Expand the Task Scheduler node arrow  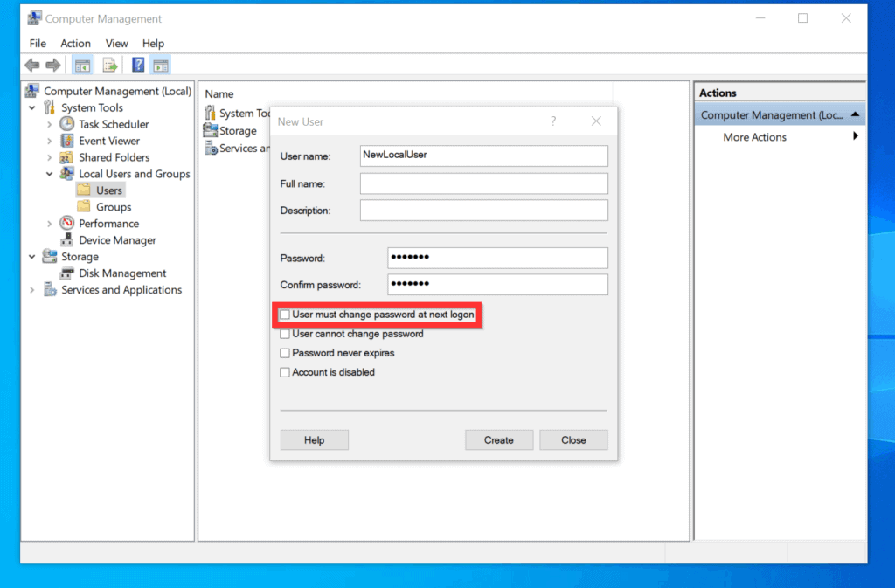[x=49, y=124]
